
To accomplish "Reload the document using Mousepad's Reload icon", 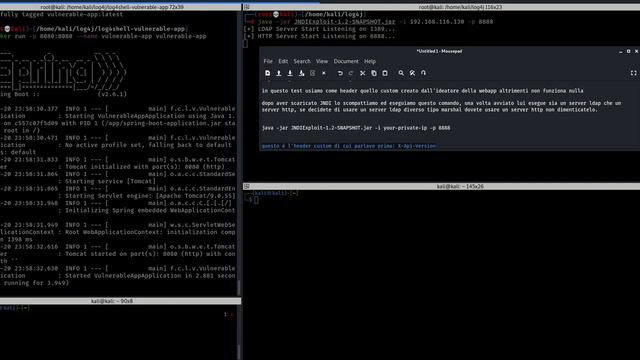I will (x=313, y=73).
